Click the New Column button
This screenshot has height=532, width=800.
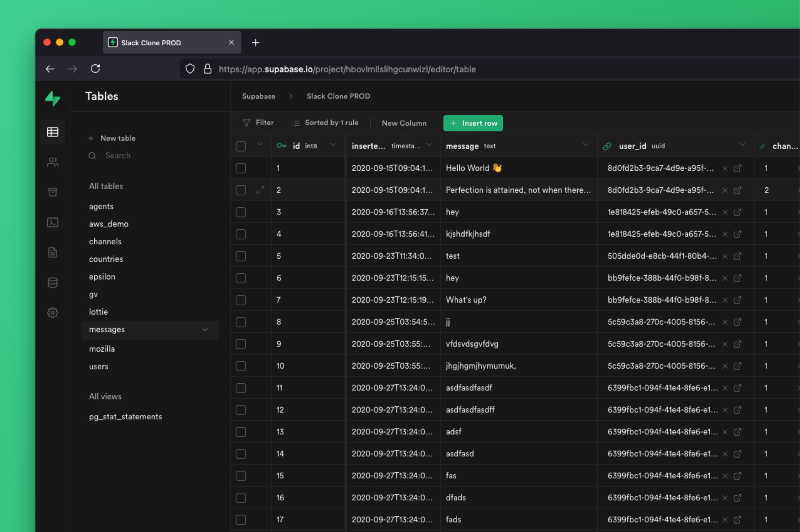point(404,123)
